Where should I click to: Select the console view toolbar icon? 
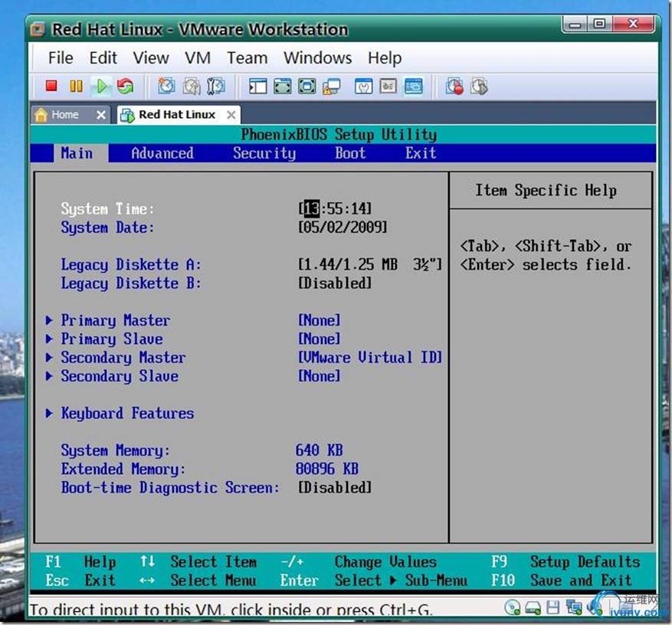point(413,86)
